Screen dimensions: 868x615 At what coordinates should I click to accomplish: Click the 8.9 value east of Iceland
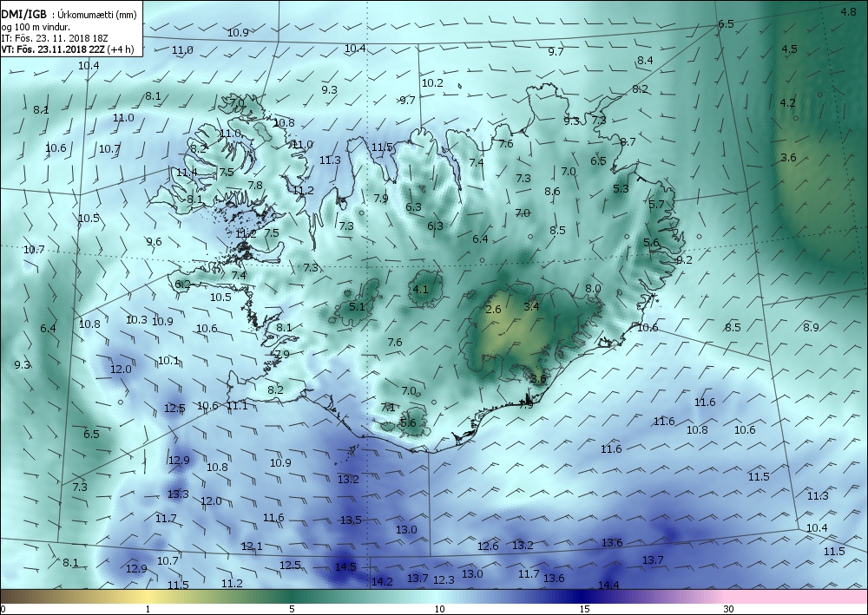click(811, 327)
